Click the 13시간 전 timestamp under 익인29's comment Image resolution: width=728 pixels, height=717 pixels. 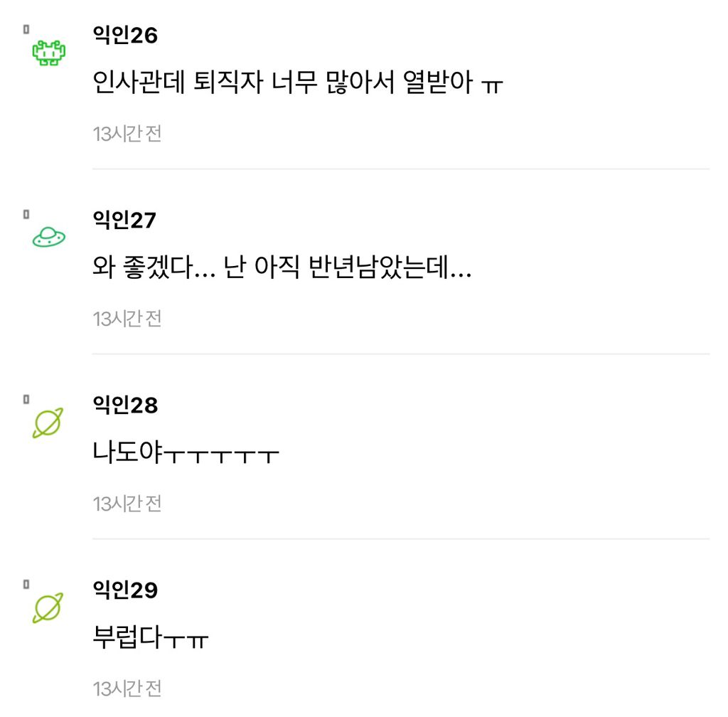coord(127,689)
